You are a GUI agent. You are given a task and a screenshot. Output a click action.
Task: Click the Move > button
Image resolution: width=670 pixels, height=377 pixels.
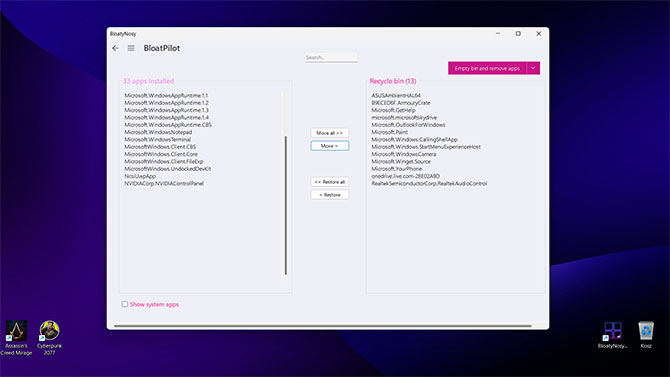click(x=329, y=146)
